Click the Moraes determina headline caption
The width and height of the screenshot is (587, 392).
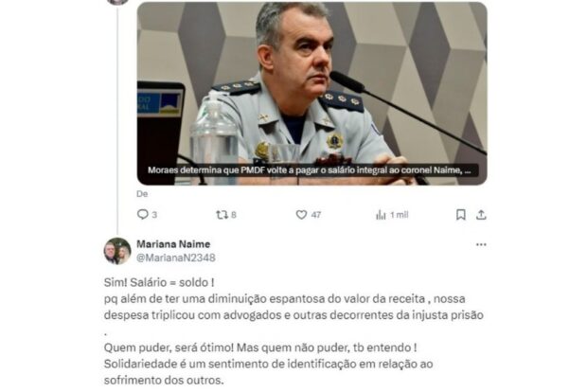(x=310, y=170)
